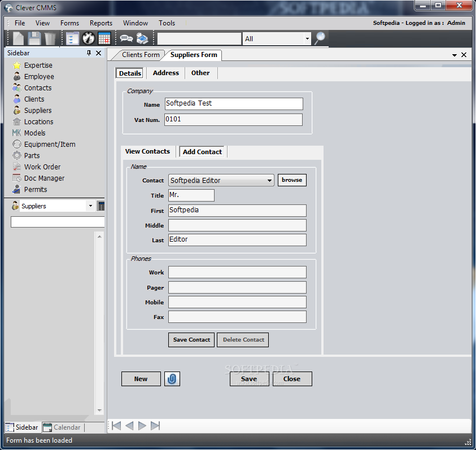Viewport: 476px width, 450px height.
Task: Open the All search filter dropdown
Action: [307, 39]
